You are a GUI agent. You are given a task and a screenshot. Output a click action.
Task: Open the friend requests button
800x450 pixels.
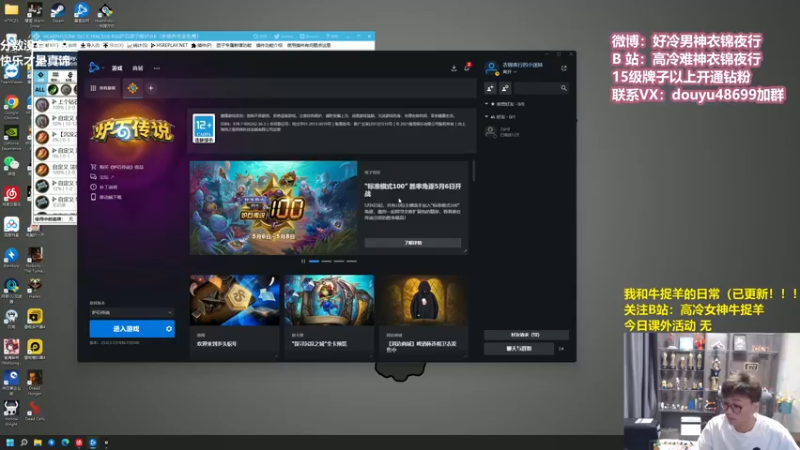[526, 335]
